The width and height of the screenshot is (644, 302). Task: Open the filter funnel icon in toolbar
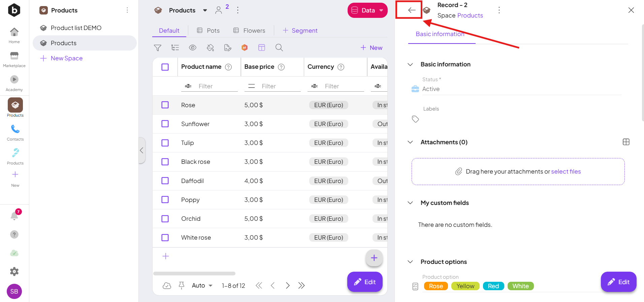point(157,48)
